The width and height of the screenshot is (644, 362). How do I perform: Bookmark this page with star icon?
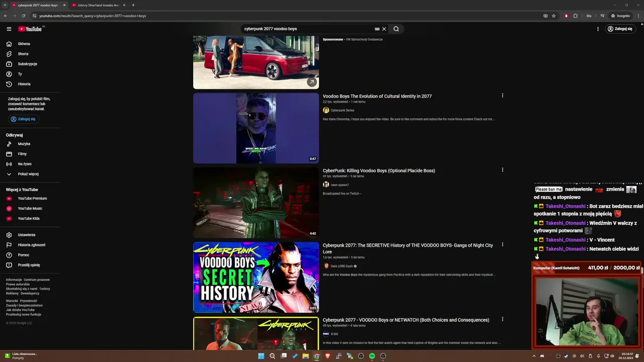coord(554,16)
